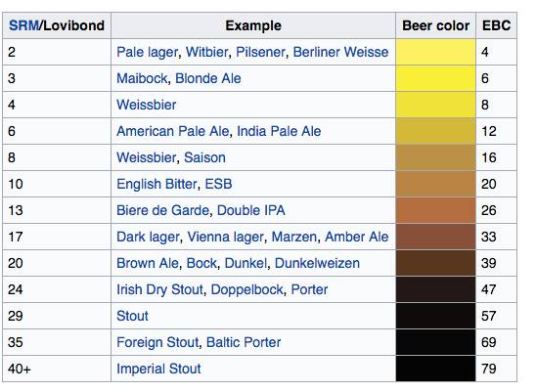537x392 pixels.
Task: Click the Saison link
Action: click(204, 157)
